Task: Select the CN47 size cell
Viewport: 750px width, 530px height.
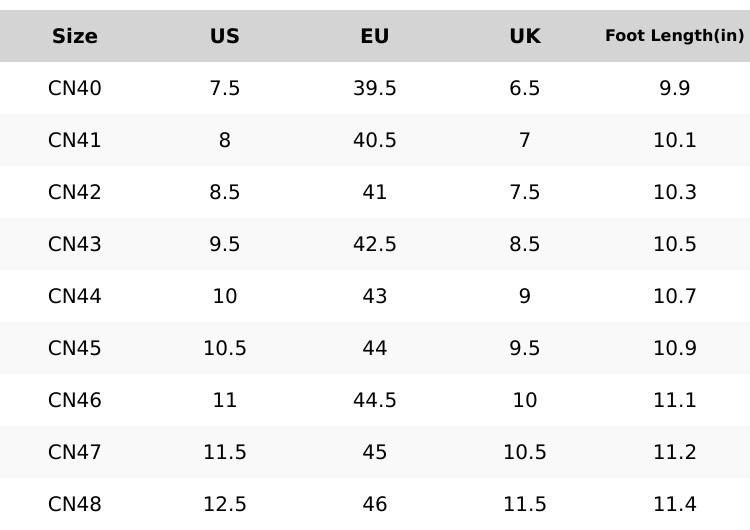Action: click(x=75, y=452)
